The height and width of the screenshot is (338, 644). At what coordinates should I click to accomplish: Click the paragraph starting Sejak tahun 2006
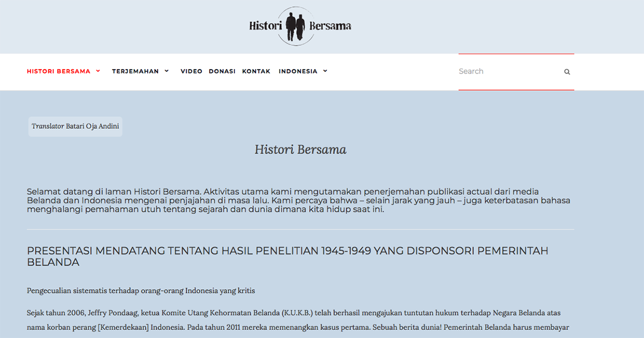pyautogui.click(x=298, y=320)
